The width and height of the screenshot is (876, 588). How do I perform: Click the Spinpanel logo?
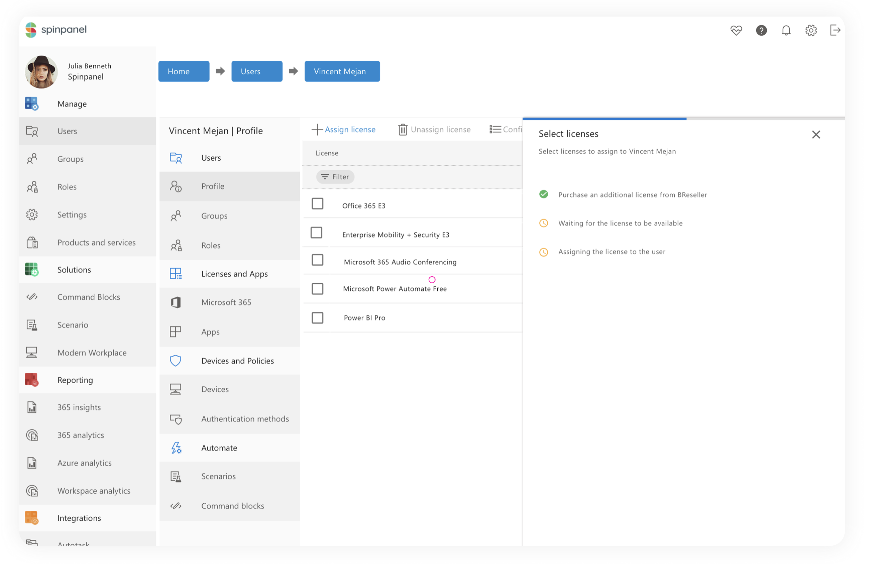(56, 30)
